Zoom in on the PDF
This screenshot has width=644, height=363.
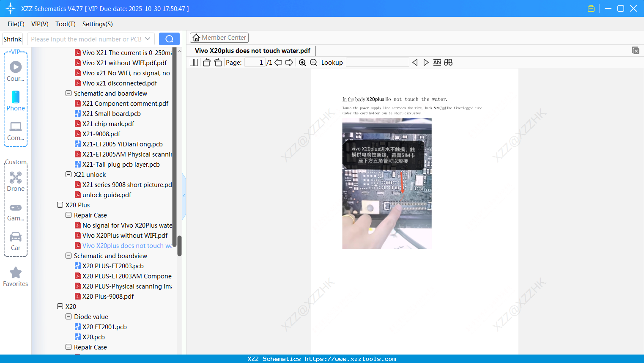click(x=302, y=63)
